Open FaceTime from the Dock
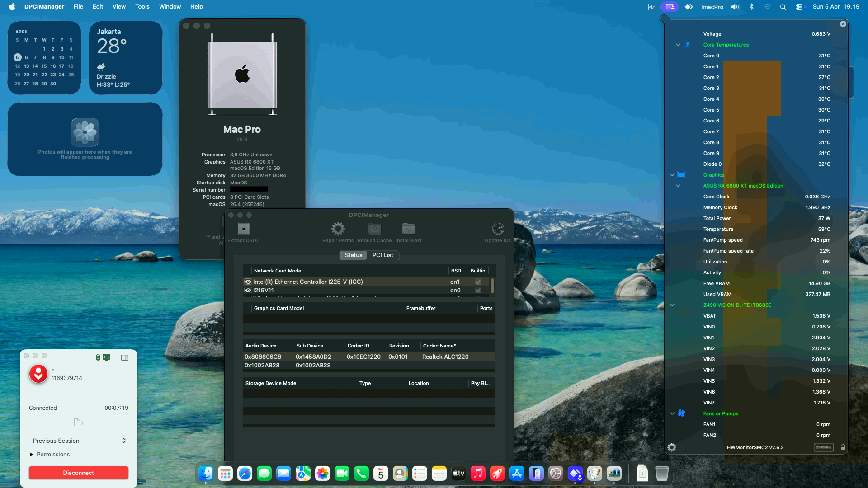868x488 pixels. click(342, 473)
